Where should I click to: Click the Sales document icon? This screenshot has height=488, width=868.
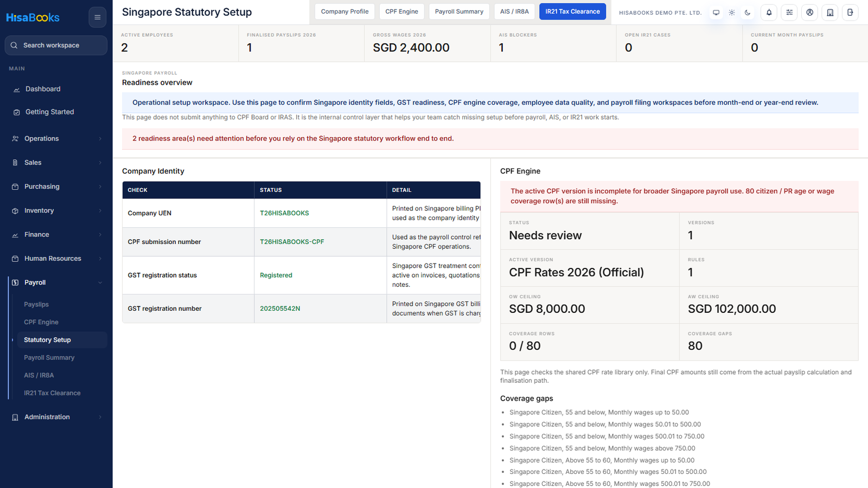pos(15,163)
